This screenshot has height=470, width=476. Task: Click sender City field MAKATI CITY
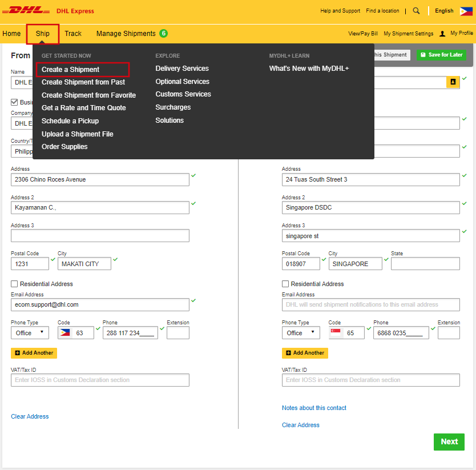[84, 264]
